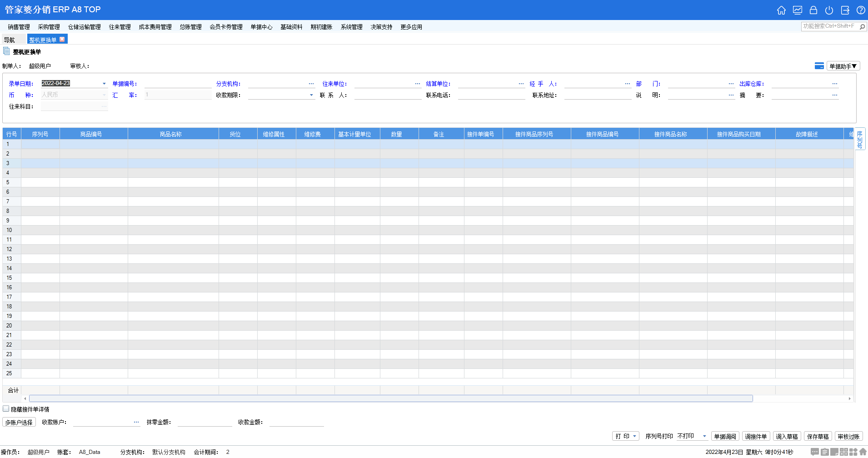Click the 整机更换单 document icon
Screen dimensions: 868x458
pos(6,51)
